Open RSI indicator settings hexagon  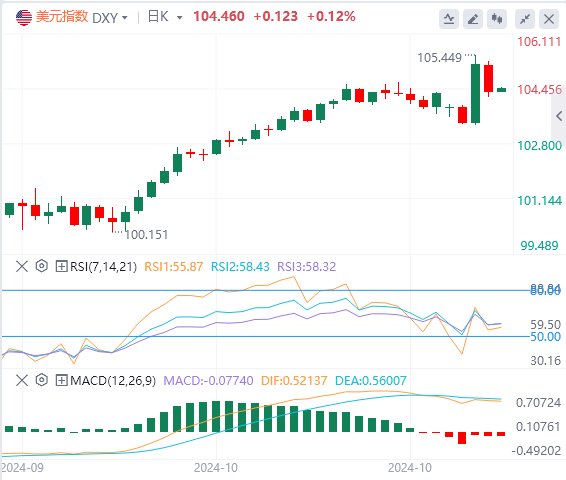coord(42,266)
